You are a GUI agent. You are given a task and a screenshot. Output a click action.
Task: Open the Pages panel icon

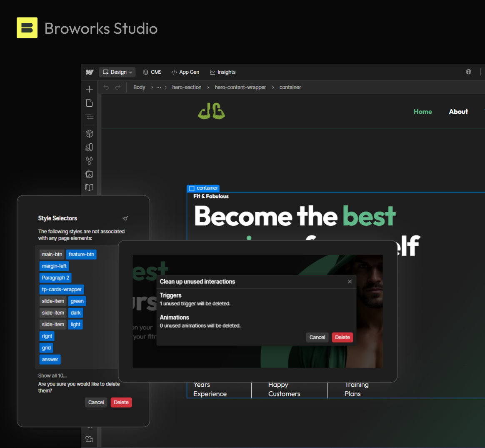point(90,103)
